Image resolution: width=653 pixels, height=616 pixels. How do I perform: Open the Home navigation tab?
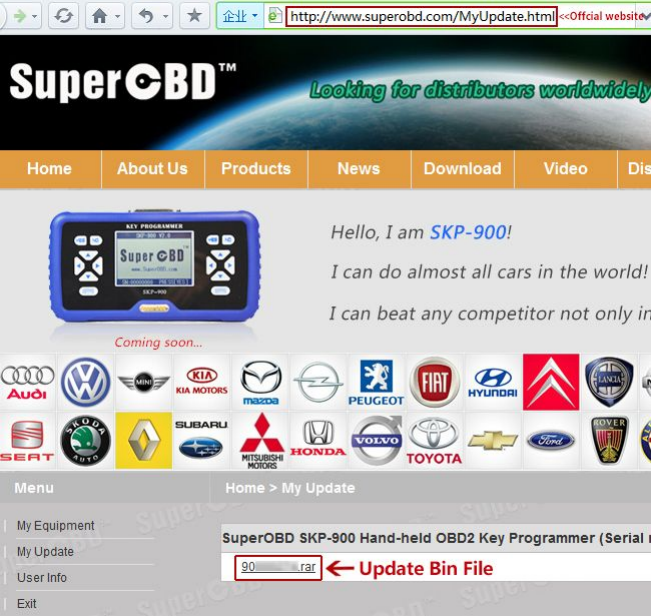point(50,169)
